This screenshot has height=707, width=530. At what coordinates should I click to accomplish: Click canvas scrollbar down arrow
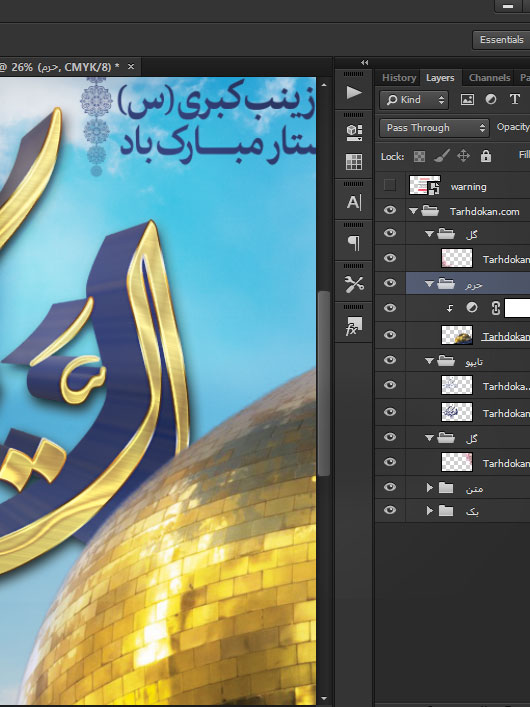tap(323, 698)
